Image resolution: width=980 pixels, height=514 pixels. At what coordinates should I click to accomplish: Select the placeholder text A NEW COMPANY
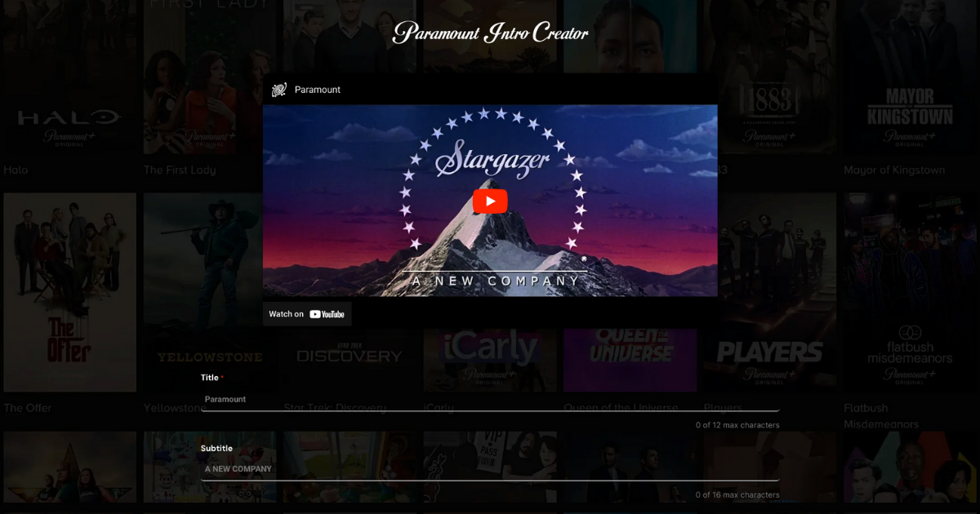point(237,469)
